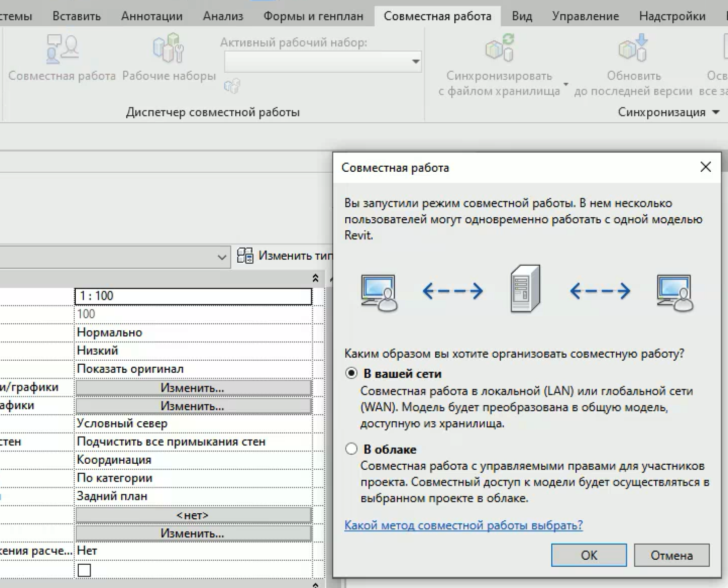Click Обновить до последней версии icon
This screenshot has height=588, width=728.
point(634,47)
